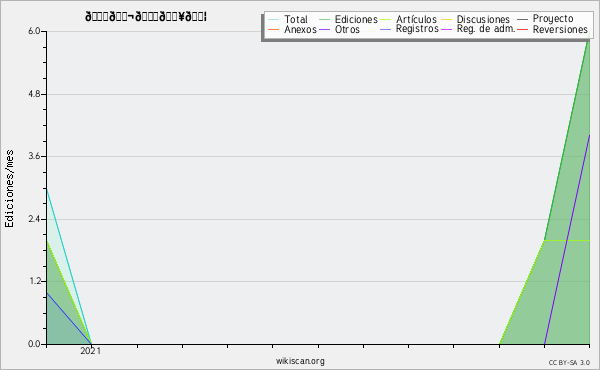
Task: Click the Ediciones/mes axis title
Action: pyautogui.click(x=9, y=189)
